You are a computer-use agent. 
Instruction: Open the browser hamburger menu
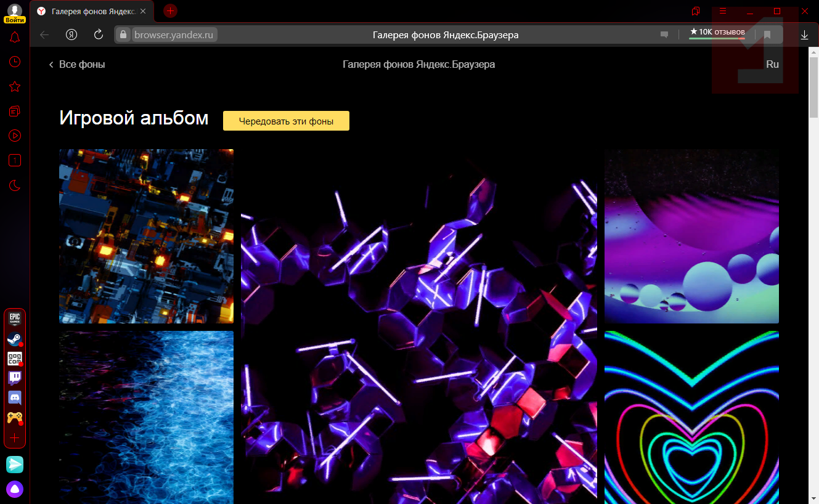(723, 11)
